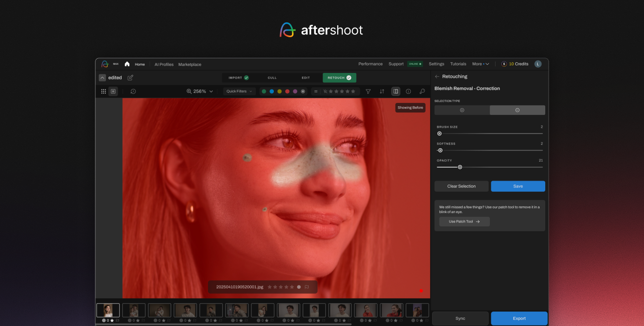The image size is (644, 326).
Task: Switch to the Cull tab
Action: click(272, 78)
